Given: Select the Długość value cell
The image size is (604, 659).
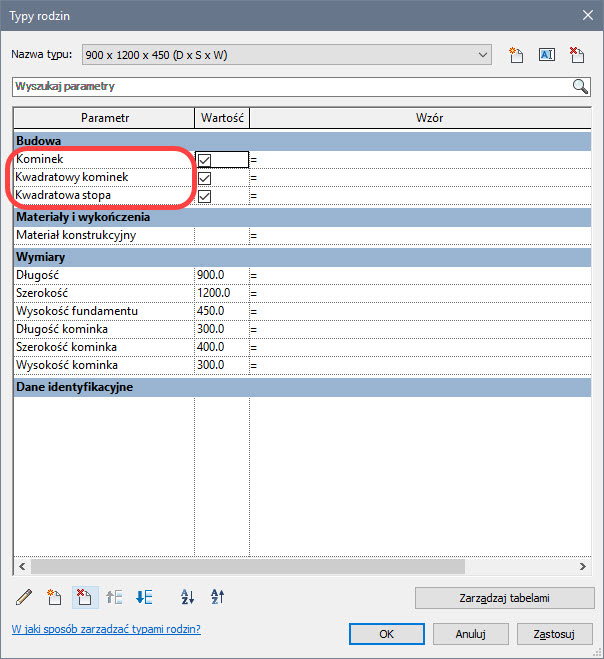Looking at the screenshot, I should click(x=221, y=275).
